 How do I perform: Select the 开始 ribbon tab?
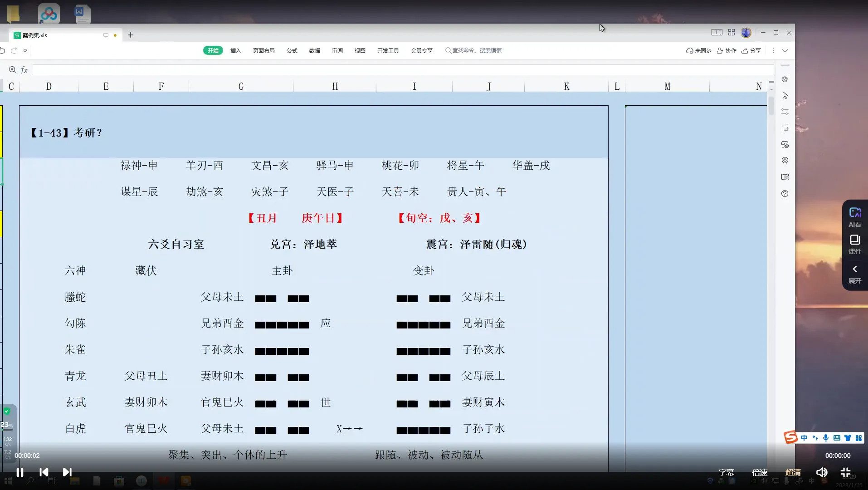pos(213,50)
